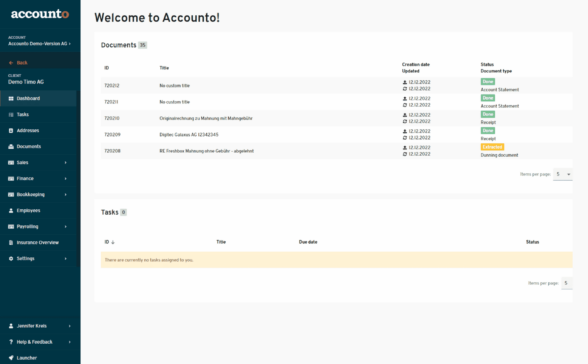Click the Launcher rocket icon
This screenshot has height=364, width=588.
click(x=11, y=358)
